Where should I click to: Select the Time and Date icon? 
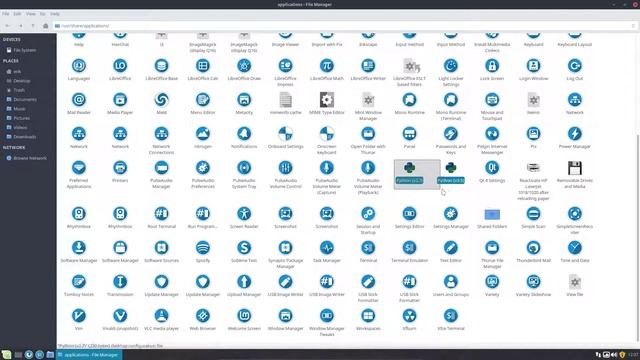tap(575, 247)
